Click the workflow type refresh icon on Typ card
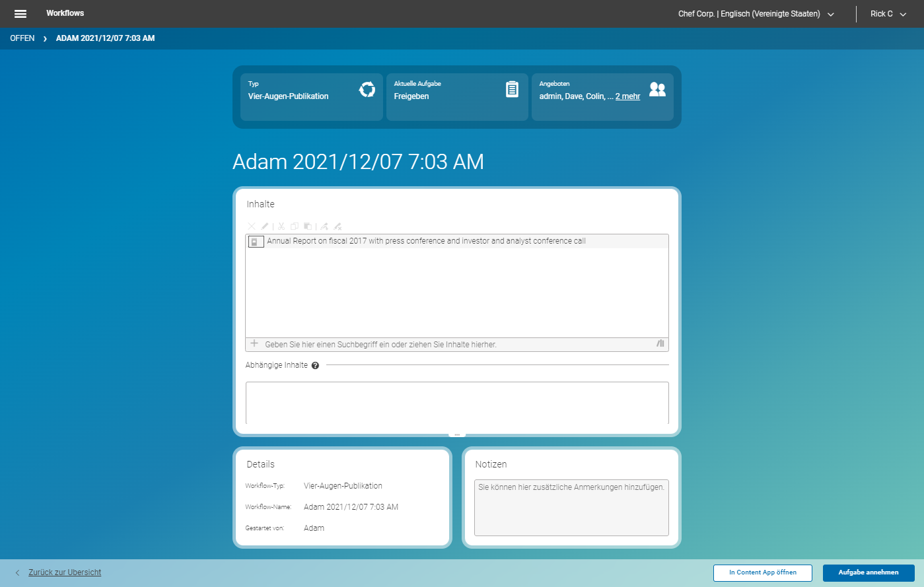The height and width of the screenshot is (587, 924). [367, 90]
